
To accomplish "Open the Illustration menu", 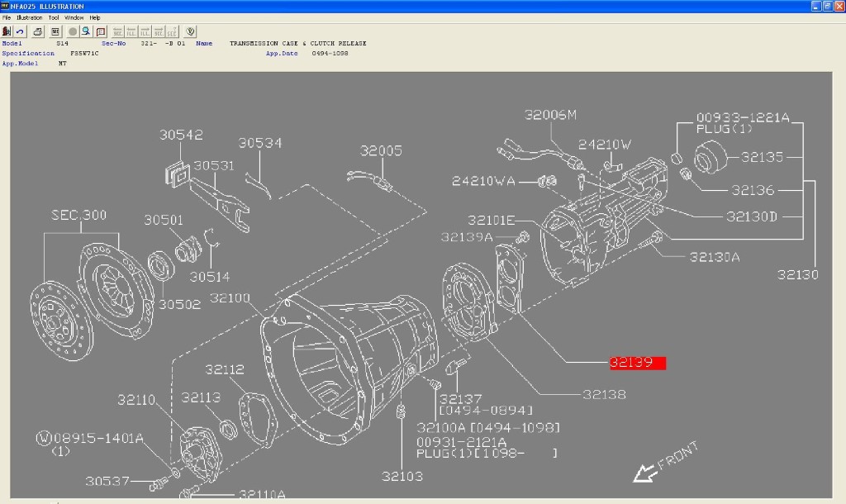I will tap(29, 17).
